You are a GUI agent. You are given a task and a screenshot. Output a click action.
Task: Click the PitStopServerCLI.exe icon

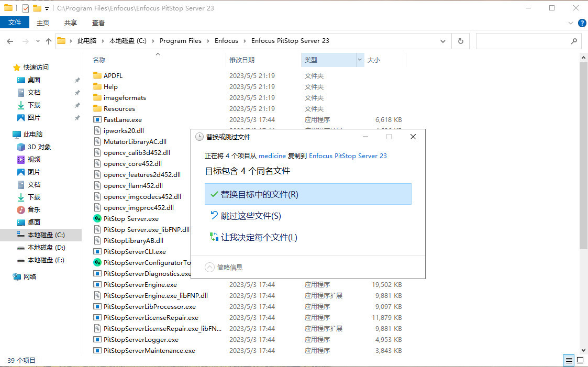[x=97, y=251]
